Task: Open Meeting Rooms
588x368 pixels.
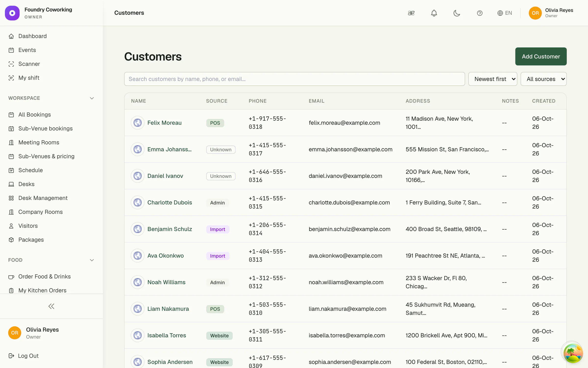Action: tap(39, 143)
